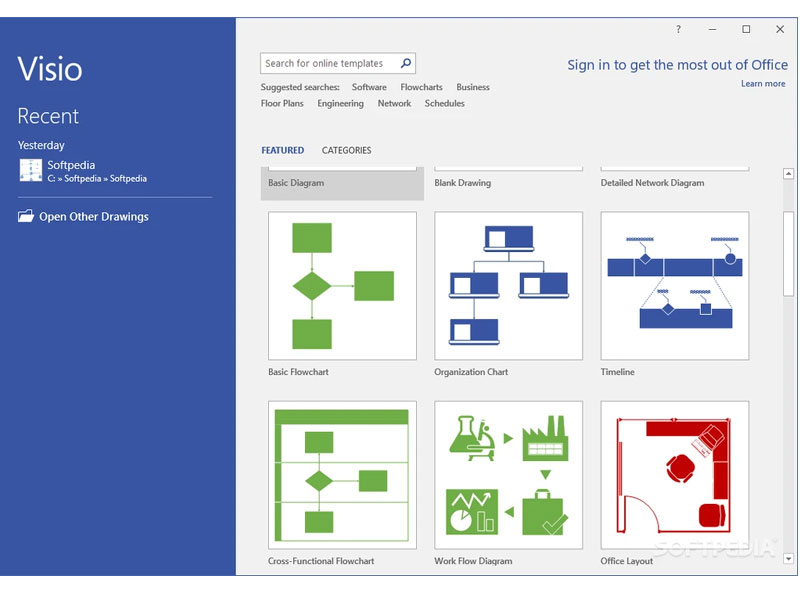Screen dimensions: 800x600
Task: Click Open Other Drawings link
Action: [x=94, y=216]
